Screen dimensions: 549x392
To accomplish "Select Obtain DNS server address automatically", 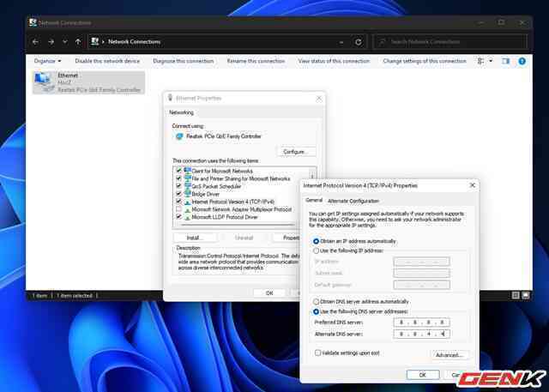I will click(316, 301).
